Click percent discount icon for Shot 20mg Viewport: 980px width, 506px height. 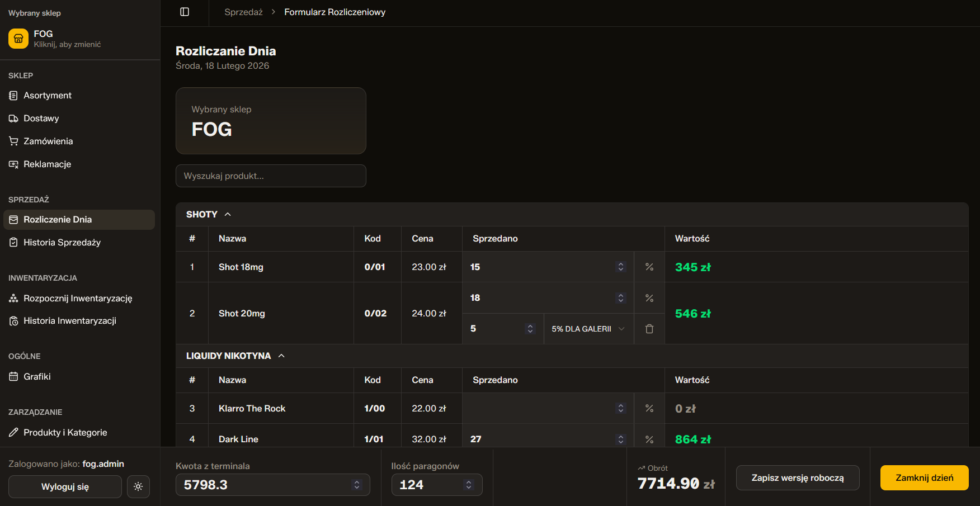(649, 298)
